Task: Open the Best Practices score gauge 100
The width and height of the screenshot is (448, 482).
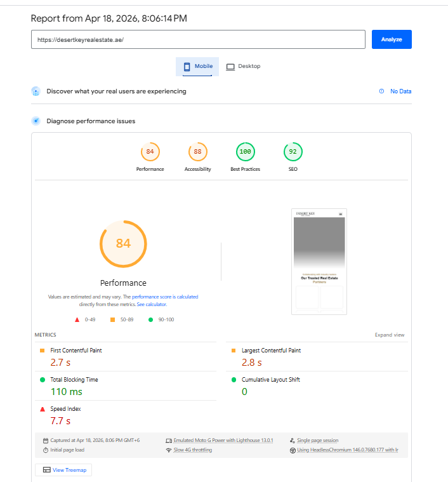Action: 245,152
